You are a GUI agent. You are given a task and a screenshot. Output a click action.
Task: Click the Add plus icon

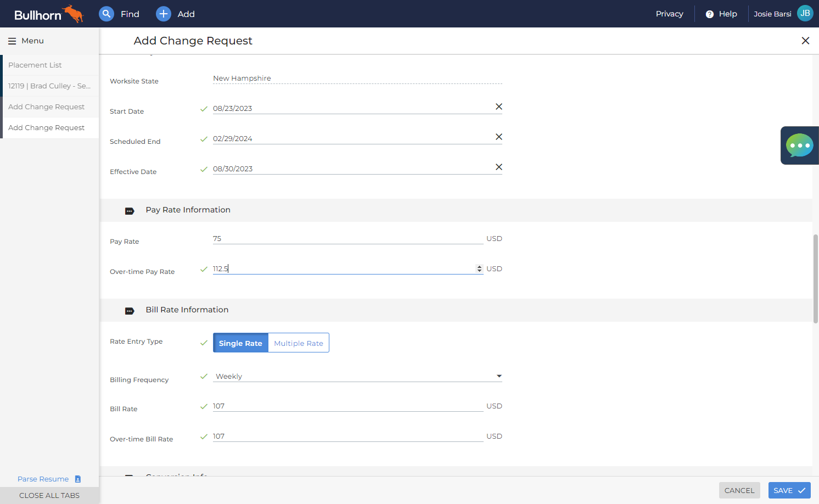[164, 14]
